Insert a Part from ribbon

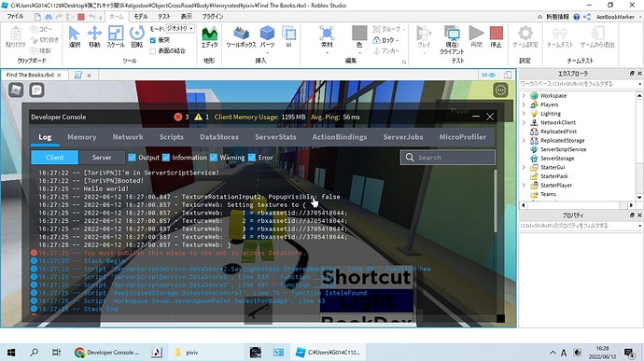[x=267, y=37]
